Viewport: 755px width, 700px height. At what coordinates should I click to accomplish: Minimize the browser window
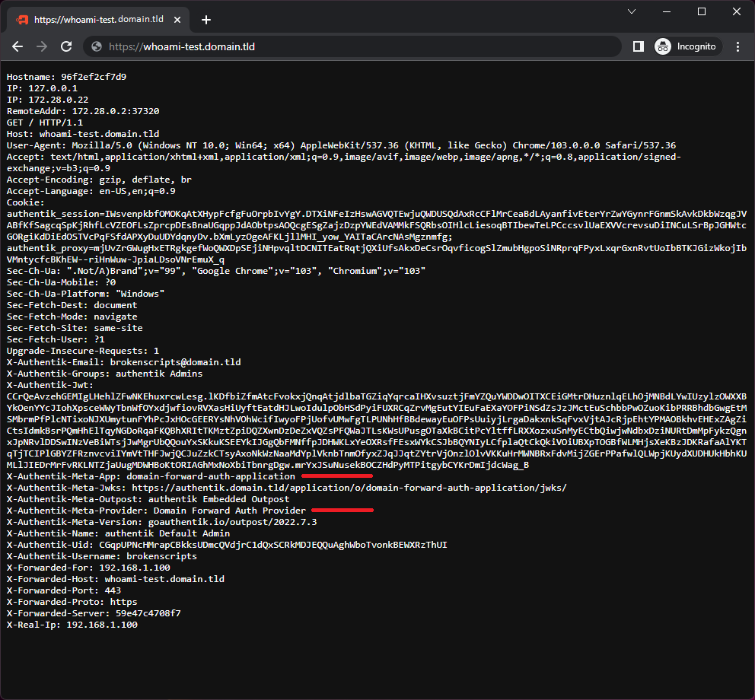pyautogui.click(x=667, y=11)
